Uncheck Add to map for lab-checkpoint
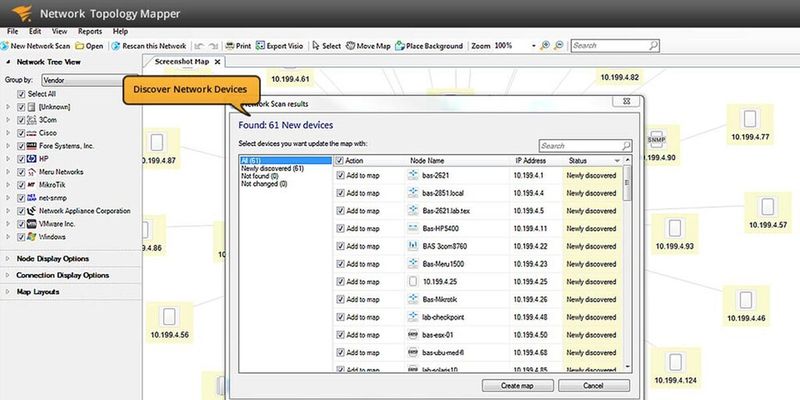The width and height of the screenshot is (800, 400). point(340,317)
